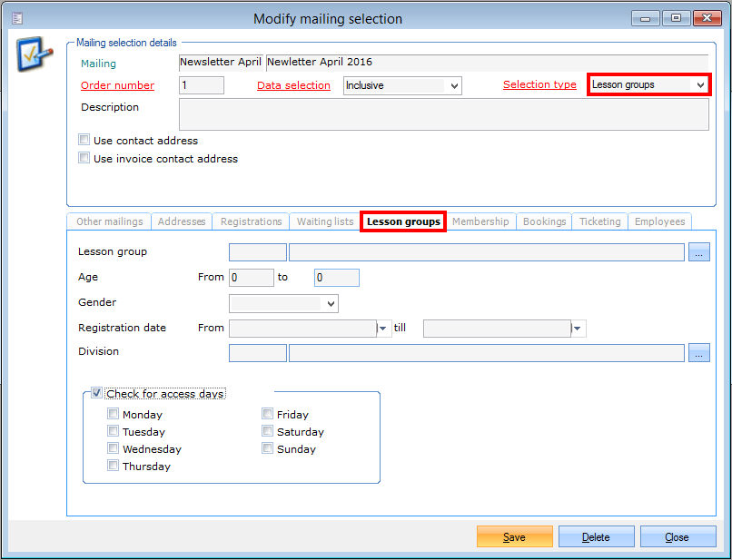Save the mailing selection
This screenshot has height=560, width=732.
pos(514,537)
